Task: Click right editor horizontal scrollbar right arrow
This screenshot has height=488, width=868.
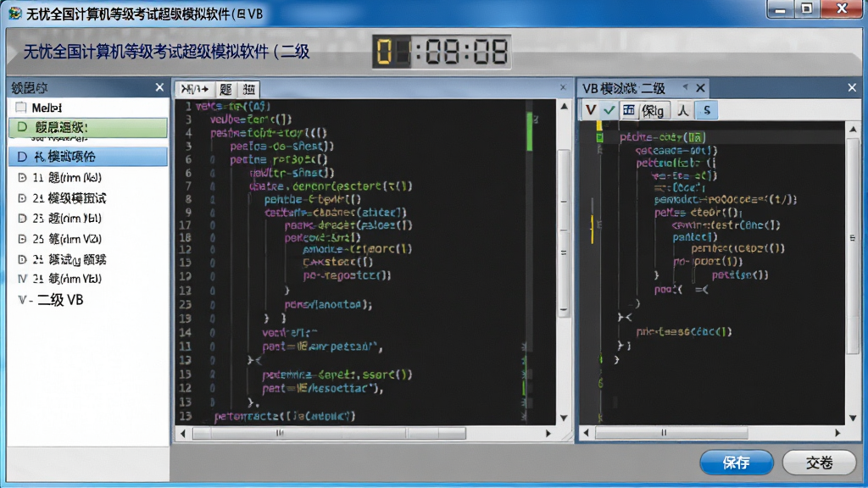Action: coord(837,433)
